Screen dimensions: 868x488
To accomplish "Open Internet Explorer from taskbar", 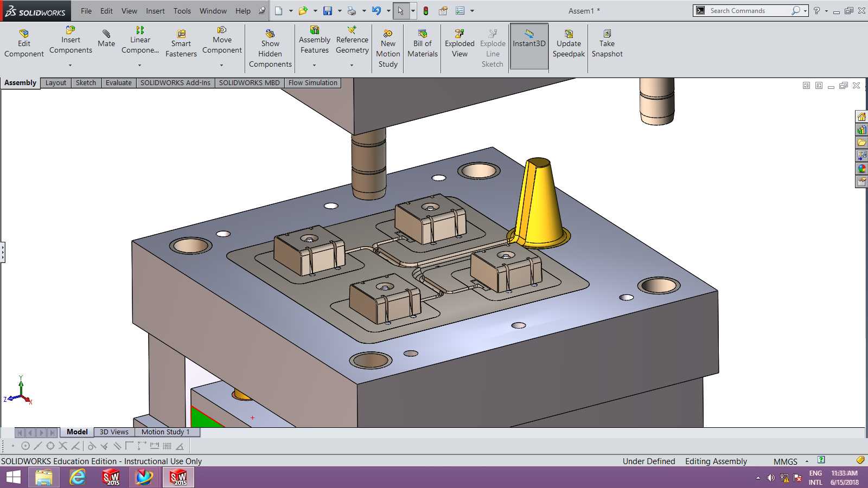I will tap(78, 477).
